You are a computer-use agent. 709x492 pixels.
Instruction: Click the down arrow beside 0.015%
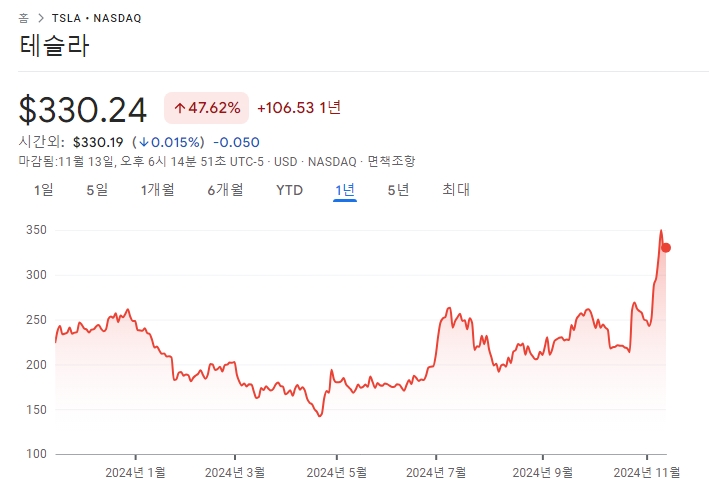point(144,142)
